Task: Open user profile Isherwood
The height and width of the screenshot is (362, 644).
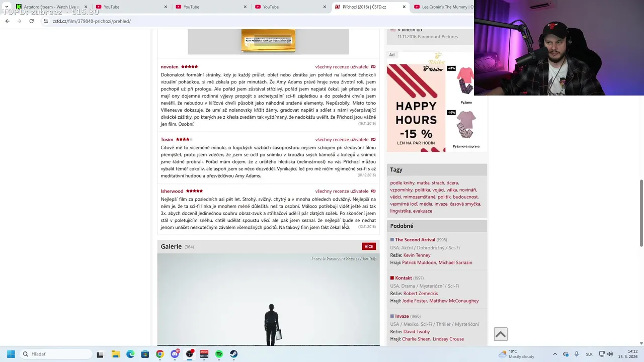Action: click(172, 191)
